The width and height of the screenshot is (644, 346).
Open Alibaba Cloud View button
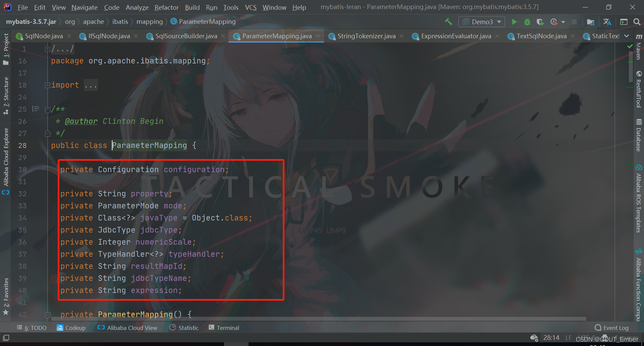[127, 328]
